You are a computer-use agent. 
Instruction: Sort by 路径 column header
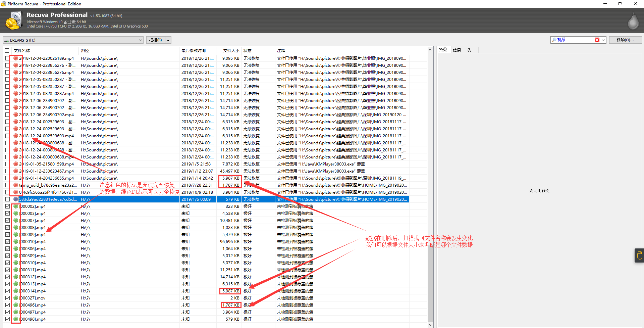[129, 51]
